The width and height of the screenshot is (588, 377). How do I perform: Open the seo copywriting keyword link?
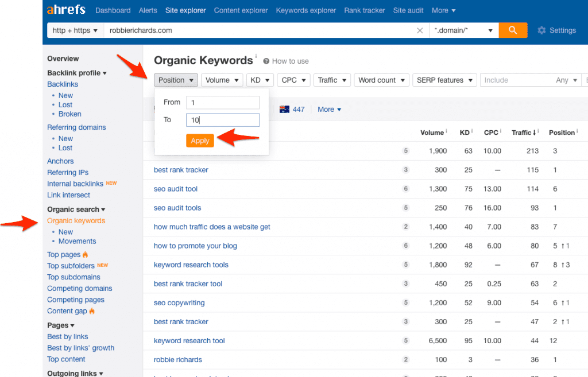coord(179,303)
